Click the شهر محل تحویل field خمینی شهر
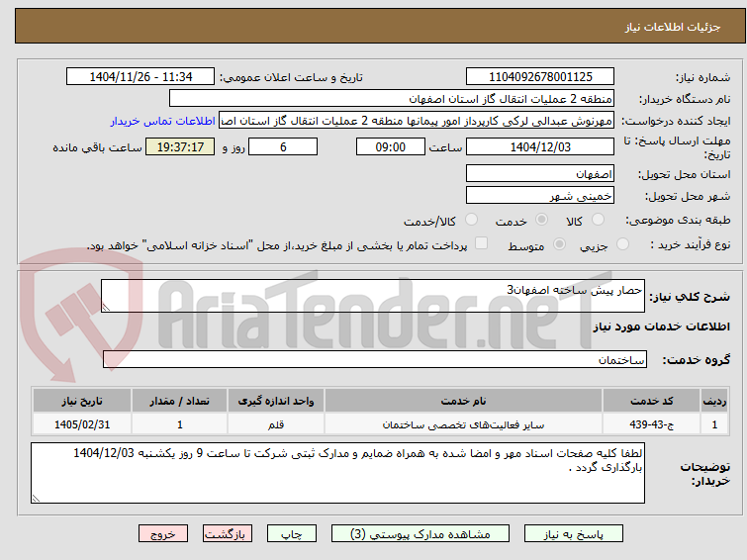 pyautogui.click(x=540, y=195)
